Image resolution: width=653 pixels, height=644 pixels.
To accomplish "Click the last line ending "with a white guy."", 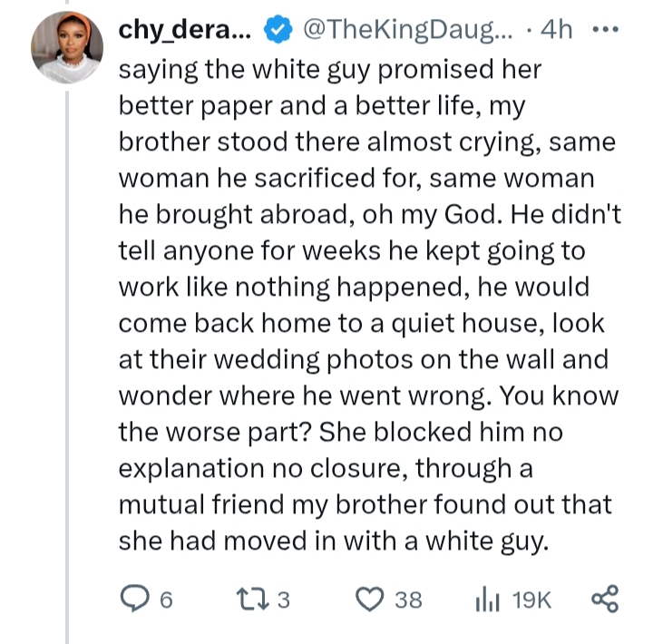I will [x=334, y=541].
